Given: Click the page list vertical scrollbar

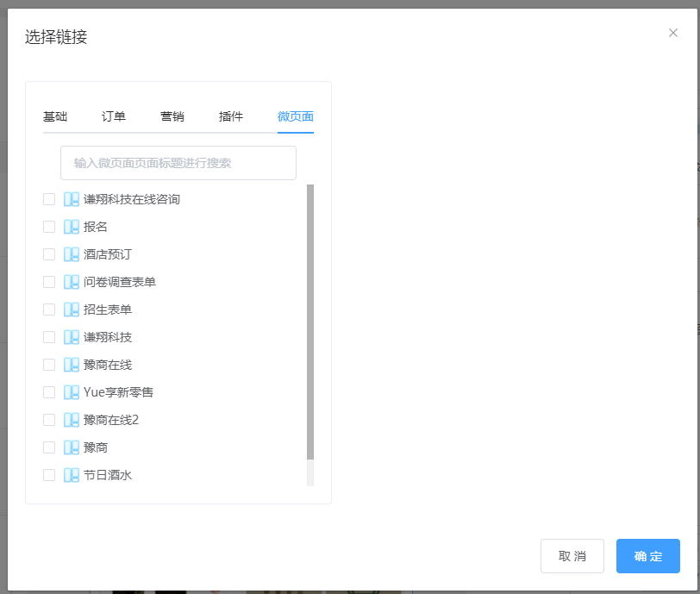Looking at the screenshot, I should (310, 322).
